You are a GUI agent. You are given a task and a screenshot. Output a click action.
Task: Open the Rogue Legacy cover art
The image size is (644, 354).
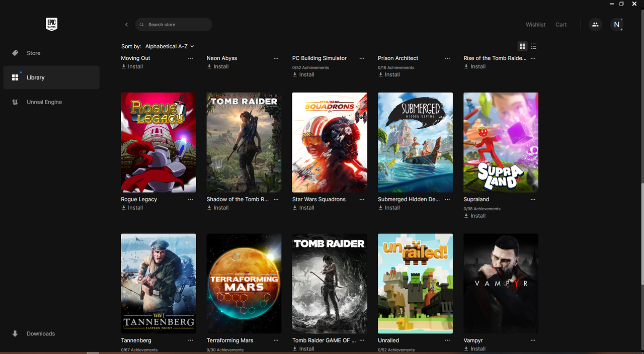158,142
